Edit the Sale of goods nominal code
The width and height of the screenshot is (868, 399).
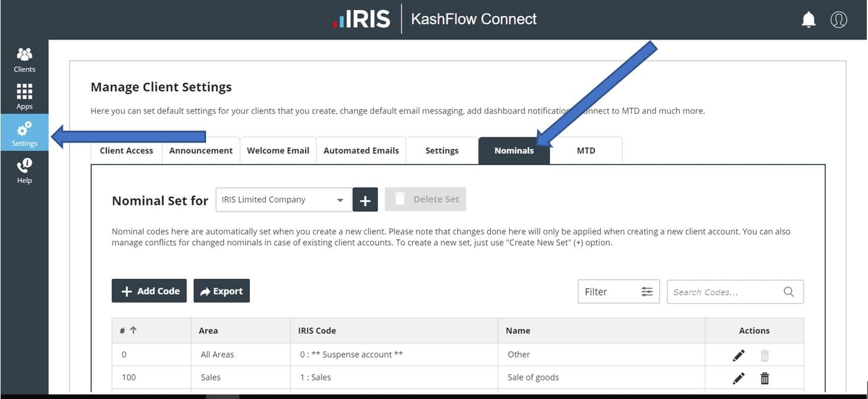(738, 378)
